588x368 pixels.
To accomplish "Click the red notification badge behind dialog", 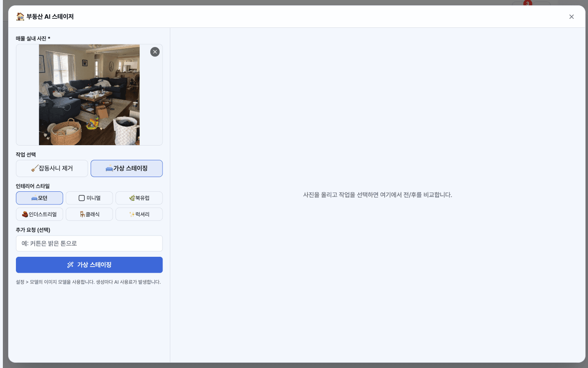I will [528, 3].
